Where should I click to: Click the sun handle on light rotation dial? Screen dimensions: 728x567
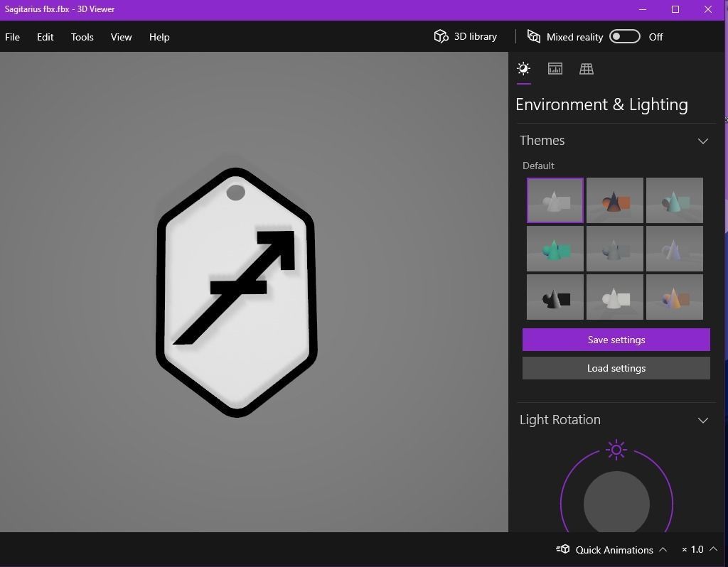[x=616, y=450]
